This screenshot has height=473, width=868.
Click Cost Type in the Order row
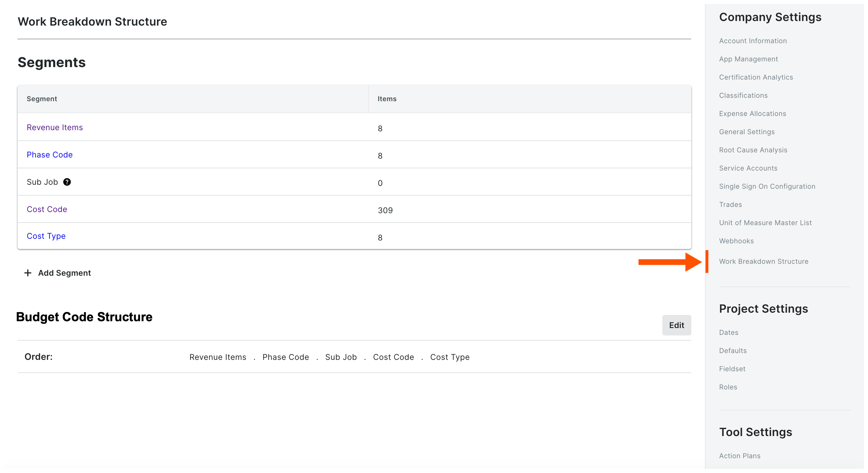coord(450,357)
